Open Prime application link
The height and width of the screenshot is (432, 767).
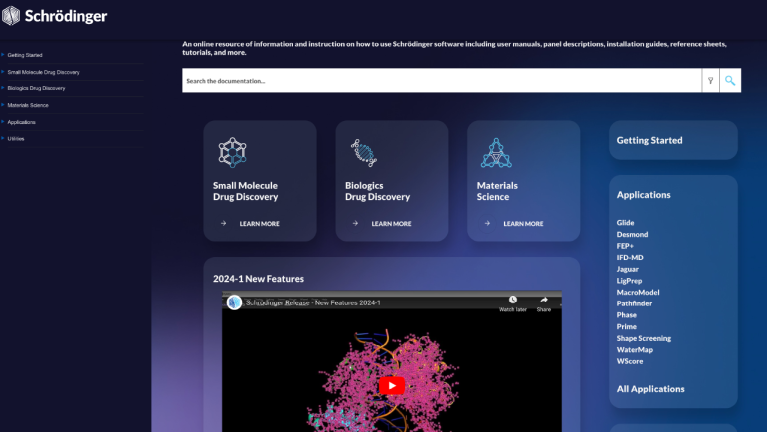click(626, 326)
